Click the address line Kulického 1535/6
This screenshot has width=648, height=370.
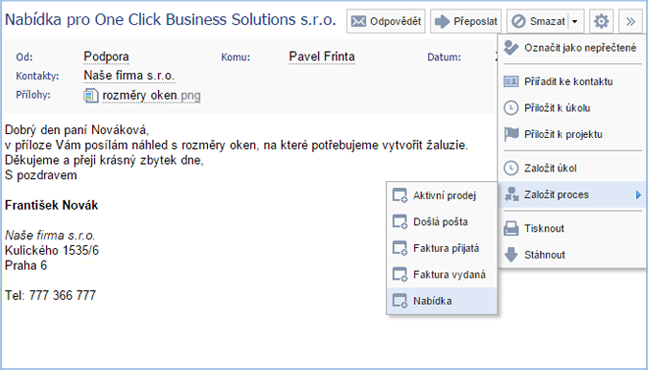click(52, 251)
